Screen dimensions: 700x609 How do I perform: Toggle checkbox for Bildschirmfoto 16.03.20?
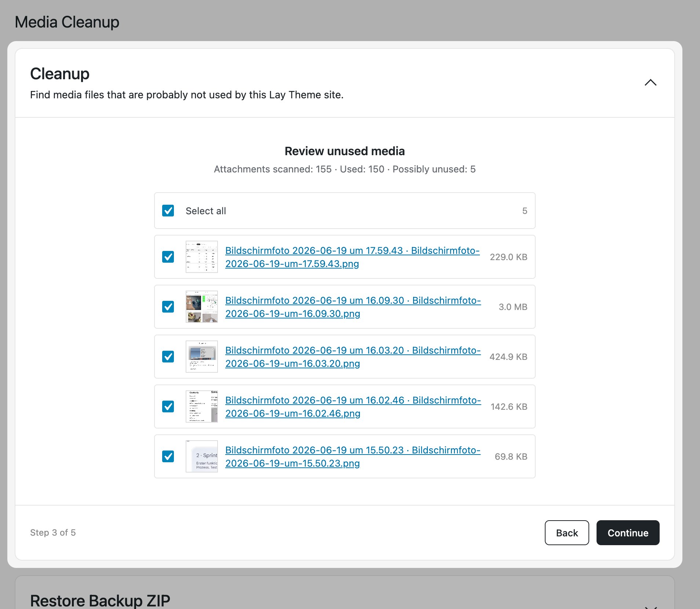click(168, 357)
